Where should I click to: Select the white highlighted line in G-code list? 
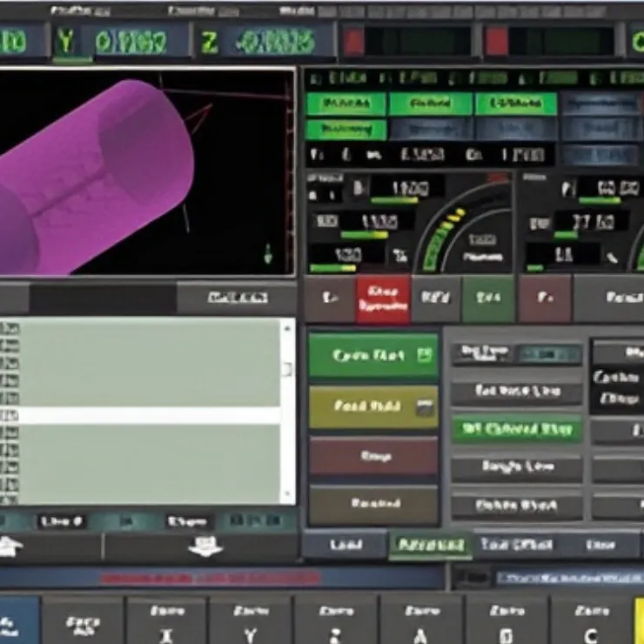click(144, 415)
